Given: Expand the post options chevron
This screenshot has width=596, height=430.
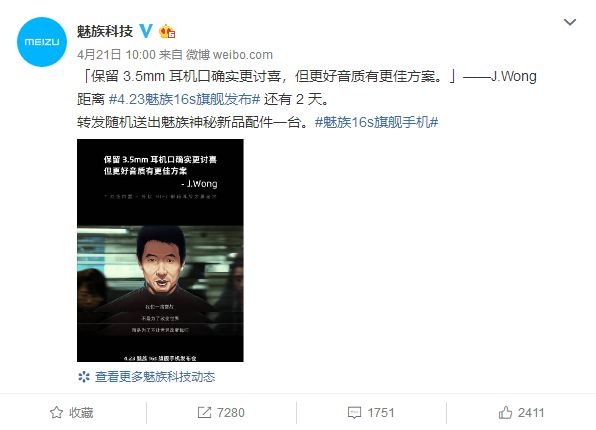Looking at the screenshot, I should pyautogui.click(x=569, y=22).
